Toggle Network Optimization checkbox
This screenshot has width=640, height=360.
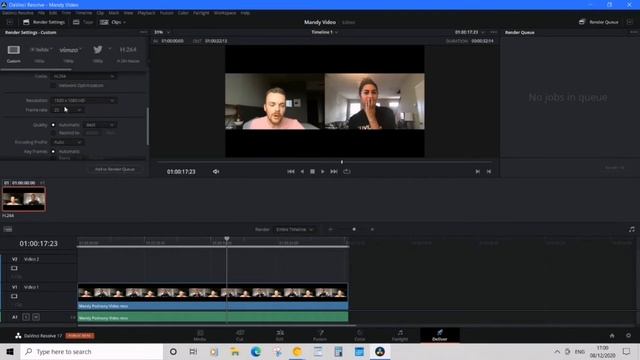point(53,86)
